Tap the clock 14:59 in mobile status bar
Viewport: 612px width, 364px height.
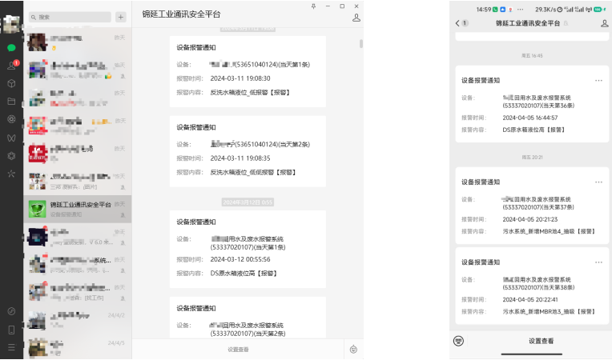pos(484,10)
